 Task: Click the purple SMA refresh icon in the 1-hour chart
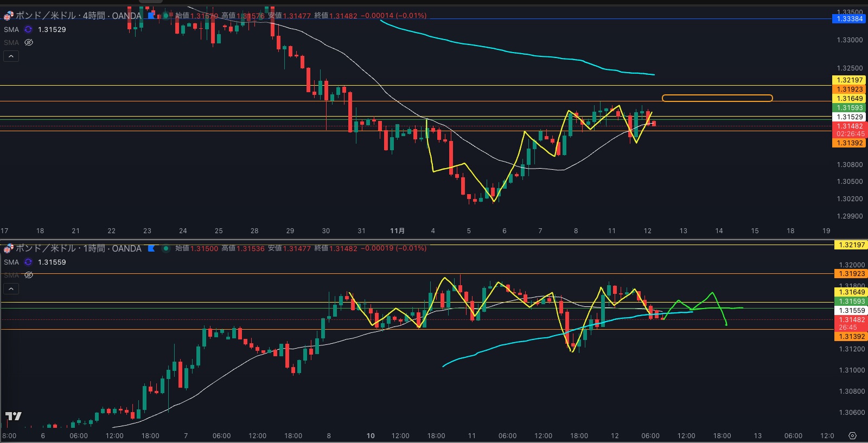click(x=28, y=262)
